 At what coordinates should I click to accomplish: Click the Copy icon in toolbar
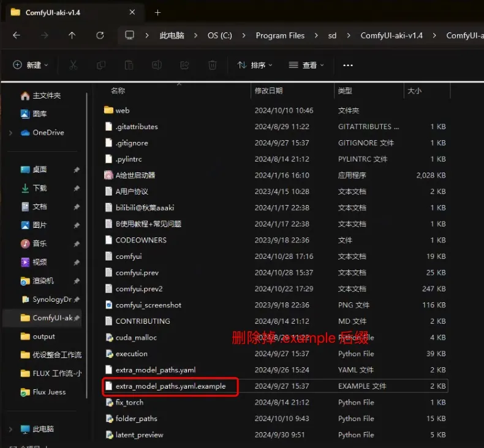[101, 65]
